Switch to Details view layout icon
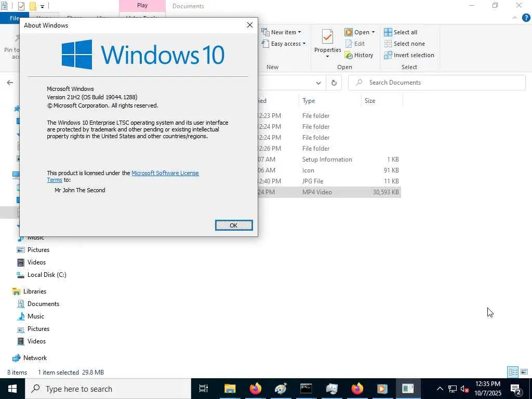532x399 pixels. point(513,372)
